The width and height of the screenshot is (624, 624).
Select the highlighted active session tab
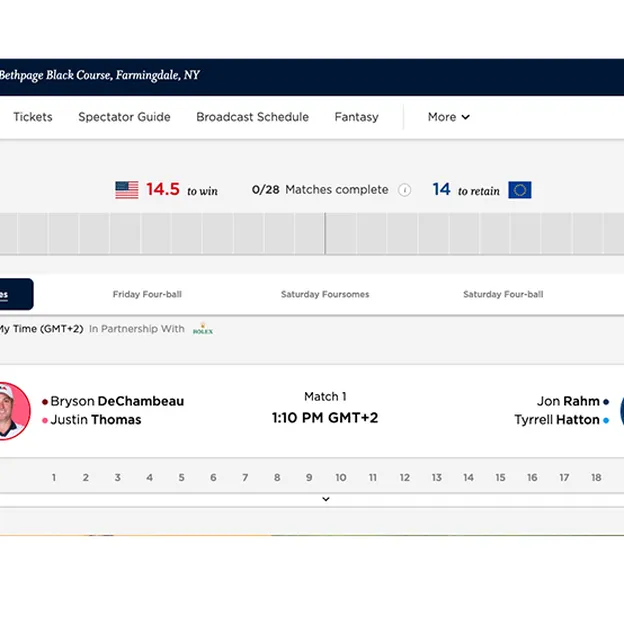16,294
